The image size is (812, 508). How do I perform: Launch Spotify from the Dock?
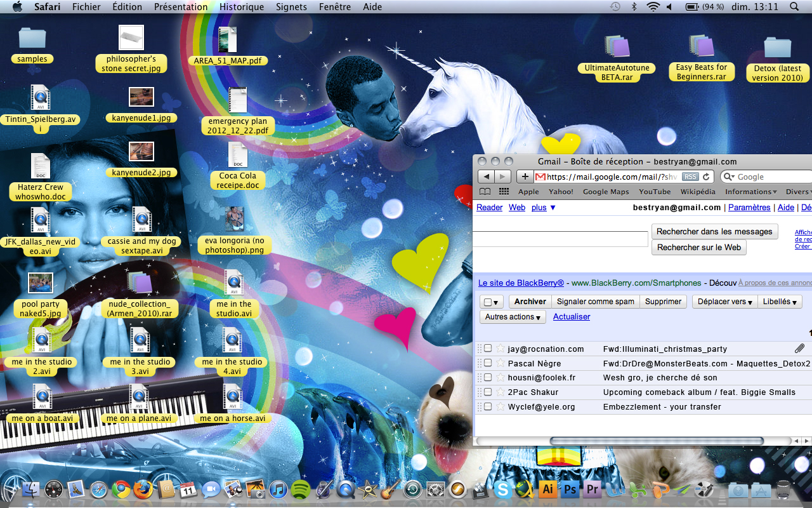300,490
